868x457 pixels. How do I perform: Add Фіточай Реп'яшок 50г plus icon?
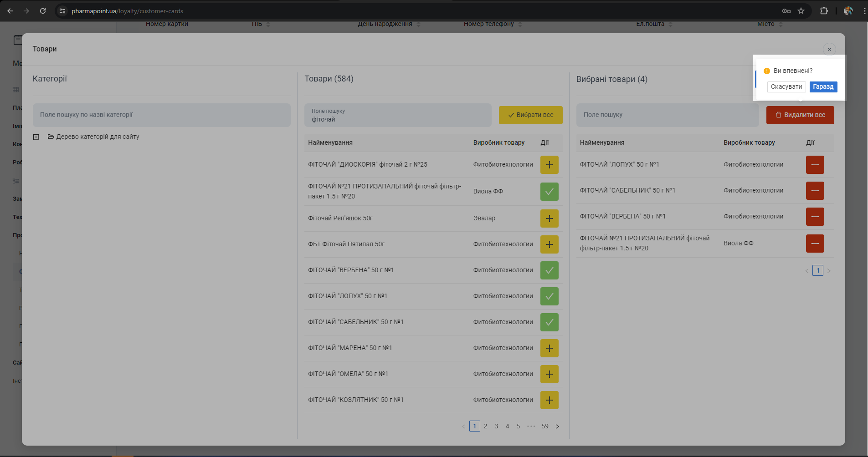click(x=549, y=218)
